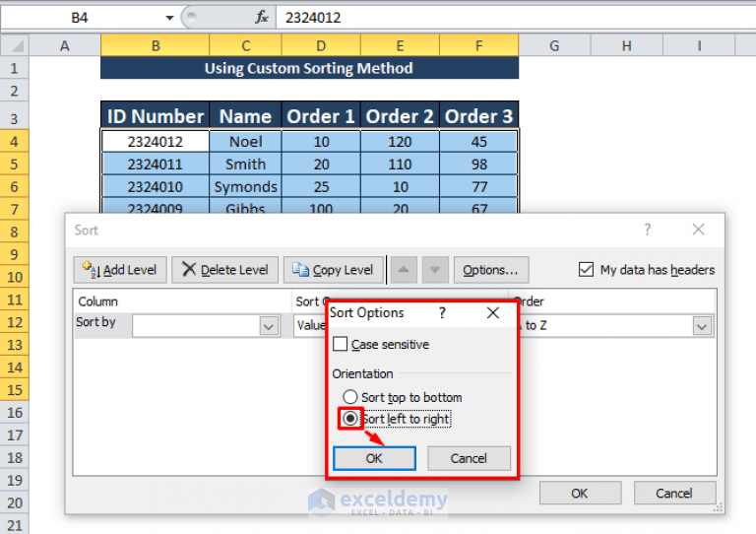Viewport: 756px width, 534px height.
Task: Select column C header
Action: tap(245, 46)
